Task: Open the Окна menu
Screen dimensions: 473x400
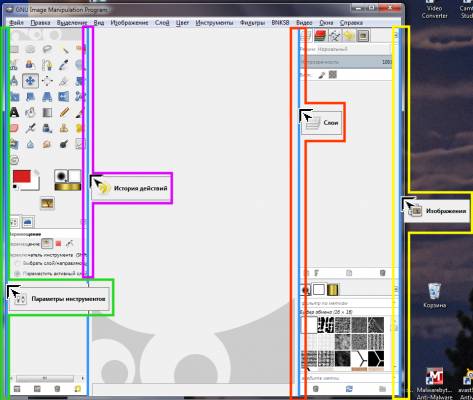Action: point(326,23)
